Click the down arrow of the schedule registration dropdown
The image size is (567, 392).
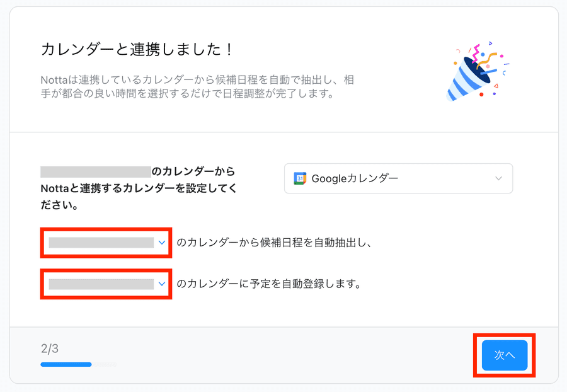163,284
